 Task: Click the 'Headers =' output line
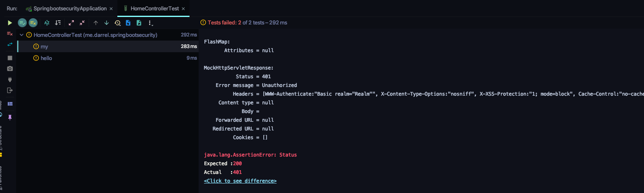[438, 94]
